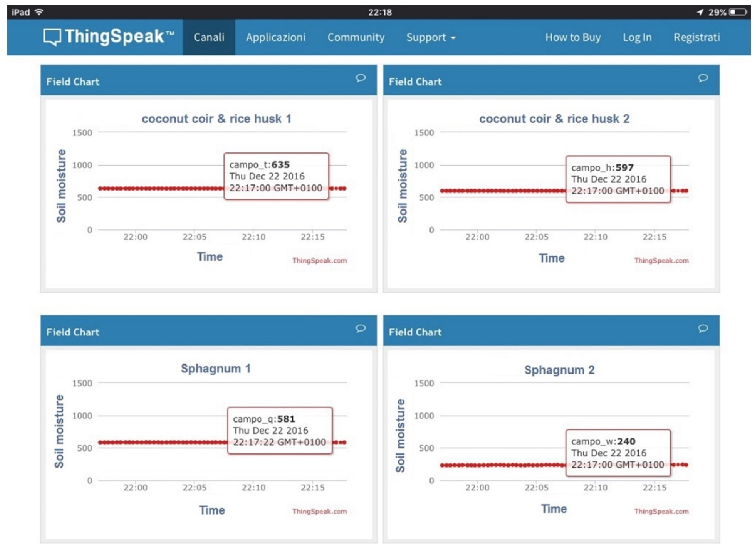The width and height of the screenshot is (756, 552).
Task: Tap the Wi-Fi status icon
Action: click(39, 12)
